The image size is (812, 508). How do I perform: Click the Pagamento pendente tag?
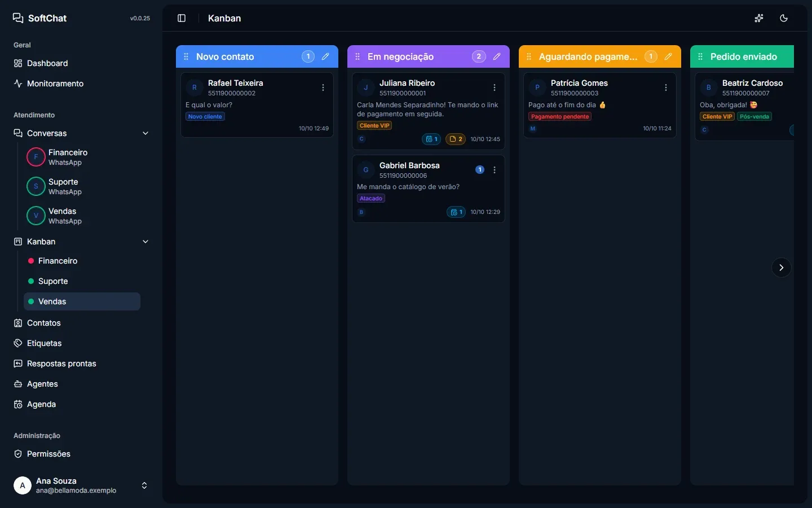pos(560,116)
